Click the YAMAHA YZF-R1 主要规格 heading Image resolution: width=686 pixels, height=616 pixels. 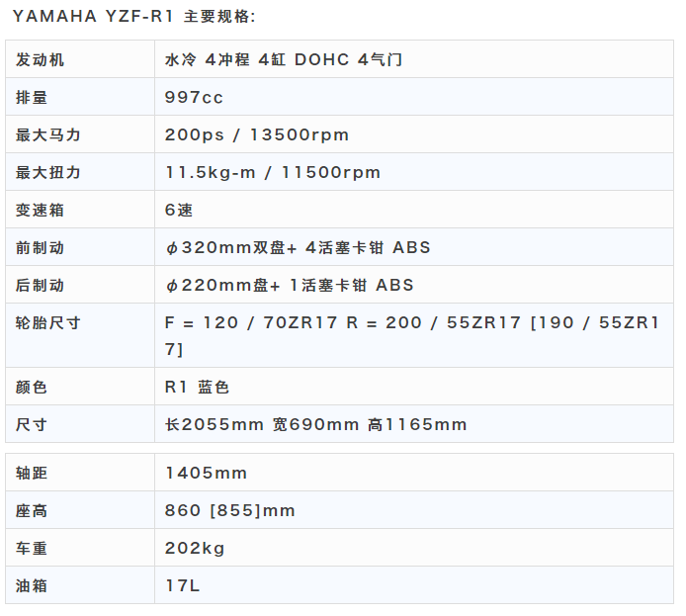[x=133, y=17]
